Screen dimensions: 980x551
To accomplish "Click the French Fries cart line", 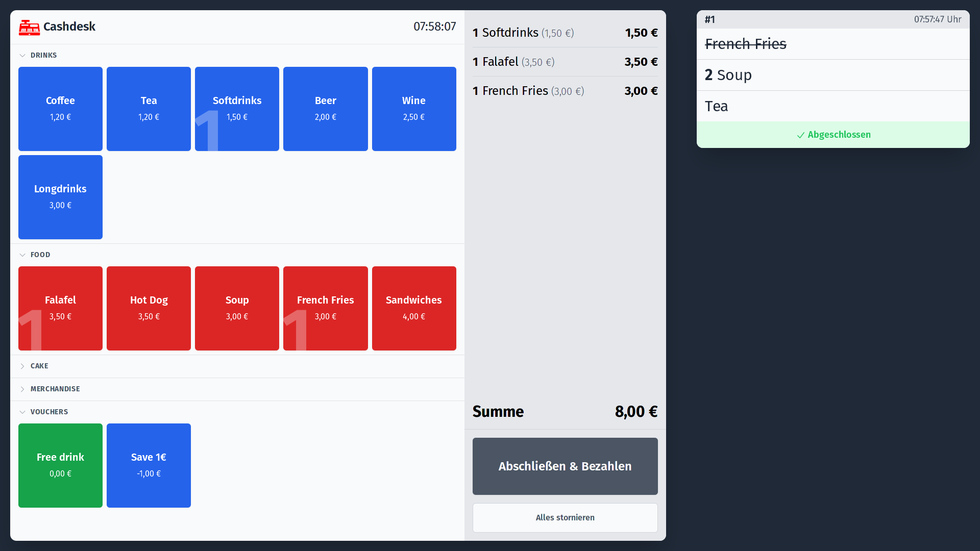I will click(565, 91).
